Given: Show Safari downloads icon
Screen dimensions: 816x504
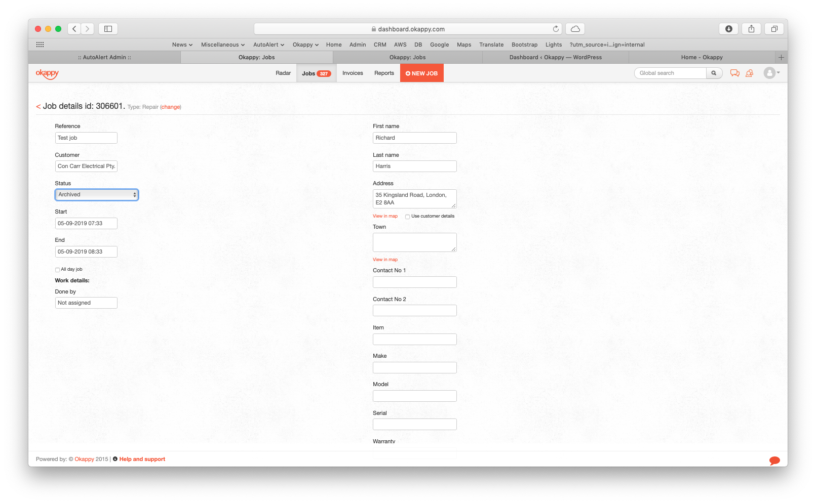Looking at the screenshot, I should coord(729,29).
